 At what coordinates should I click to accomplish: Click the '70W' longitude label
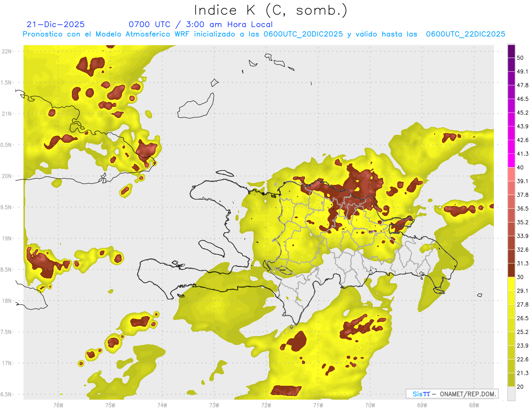tap(370, 405)
